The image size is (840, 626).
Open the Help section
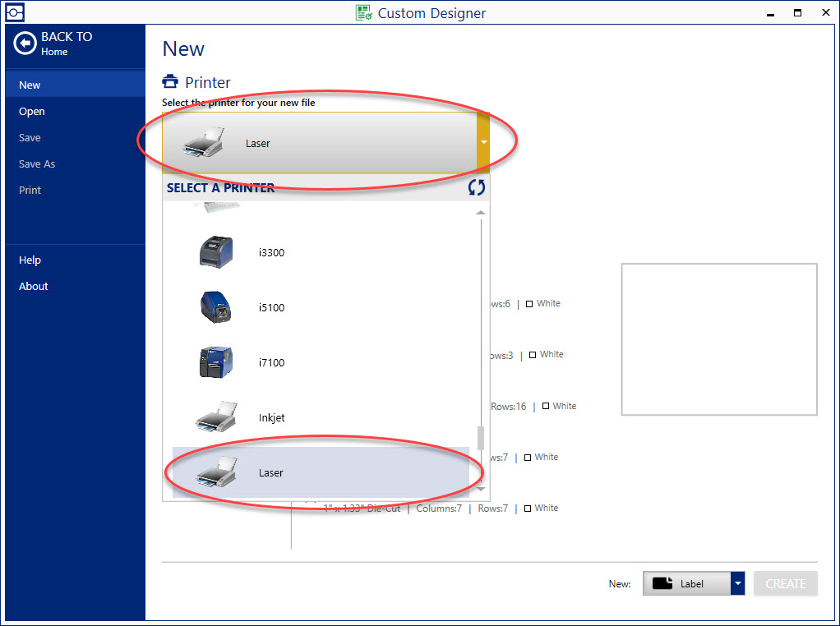(30, 260)
